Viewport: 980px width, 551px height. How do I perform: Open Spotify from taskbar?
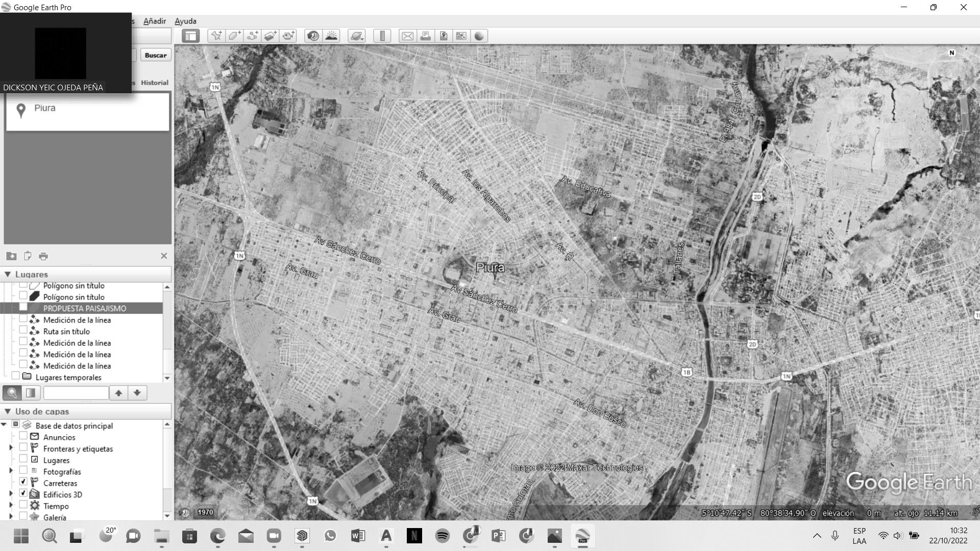click(x=442, y=536)
